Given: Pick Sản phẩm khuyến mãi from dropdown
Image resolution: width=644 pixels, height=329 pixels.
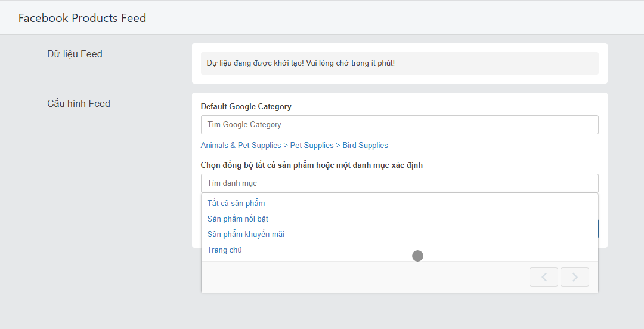Looking at the screenshot, I should tap(246, 235).
